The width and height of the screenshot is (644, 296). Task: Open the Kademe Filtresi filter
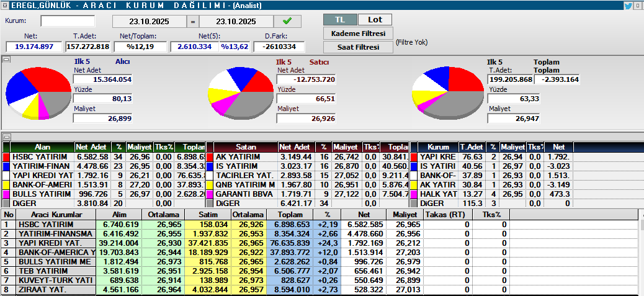pyautogui.click(x=357, y=33)
